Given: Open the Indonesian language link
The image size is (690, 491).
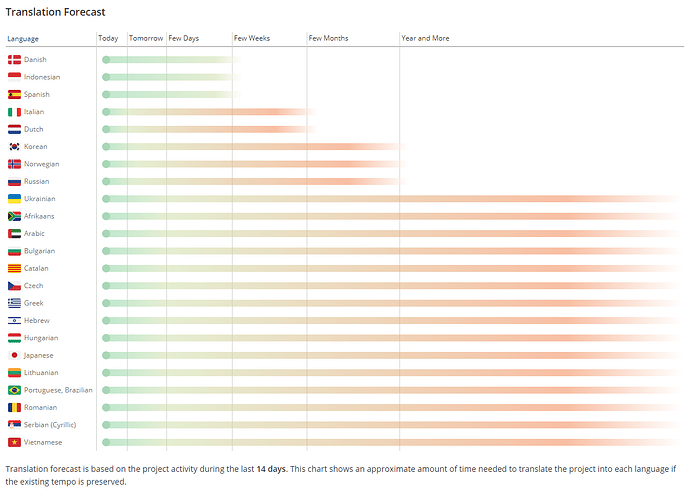Looking at the screenshot, I should click(42, 77).
